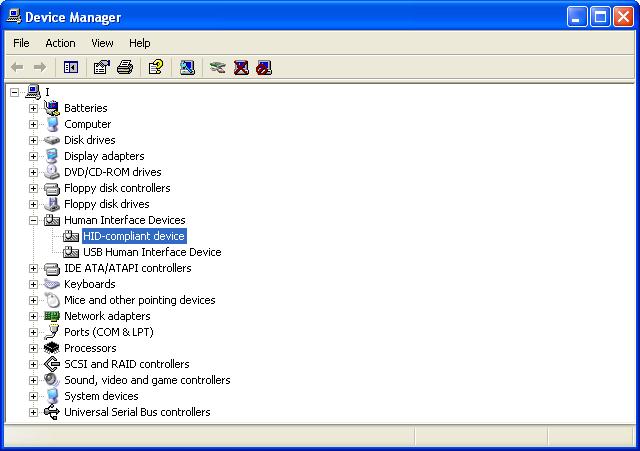Screen dimensions: 640x451
Task: Click the Forward arrow toolbar button
Action: [x=40, y=67]
